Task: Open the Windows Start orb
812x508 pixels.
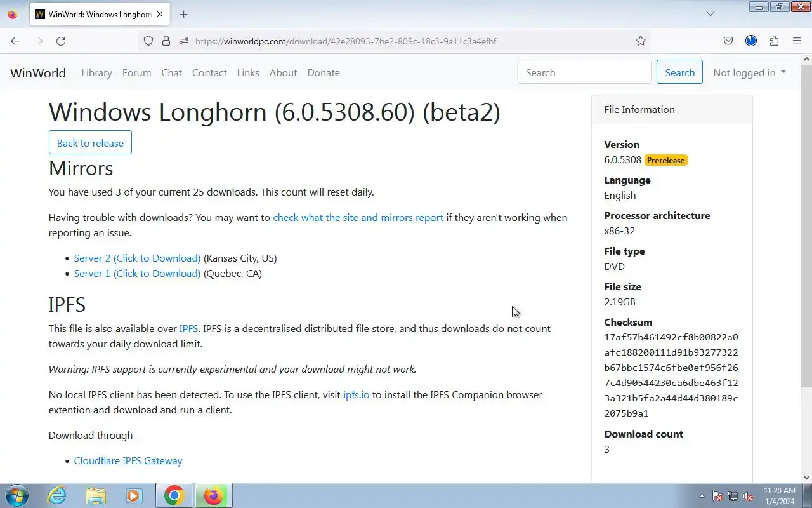Action: 17,495
